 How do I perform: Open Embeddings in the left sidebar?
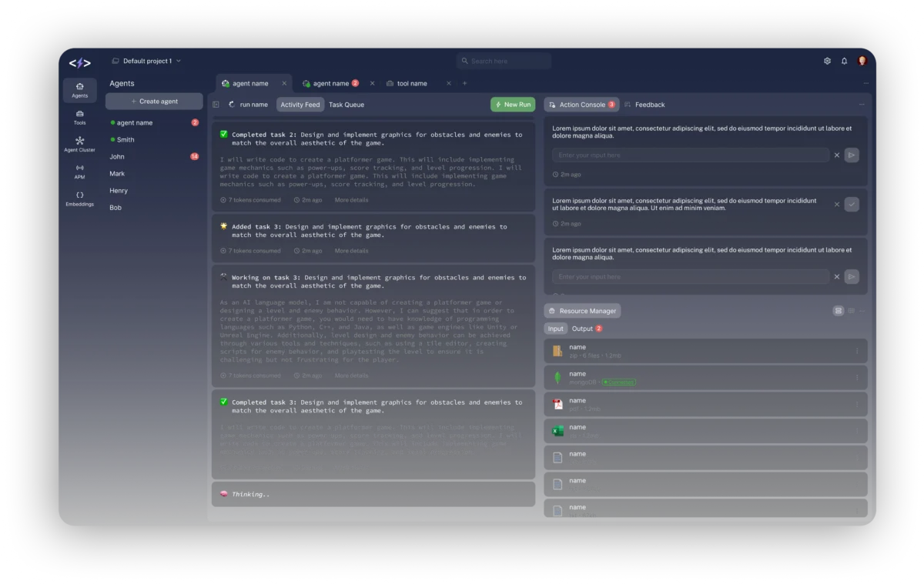coord(79,199)
